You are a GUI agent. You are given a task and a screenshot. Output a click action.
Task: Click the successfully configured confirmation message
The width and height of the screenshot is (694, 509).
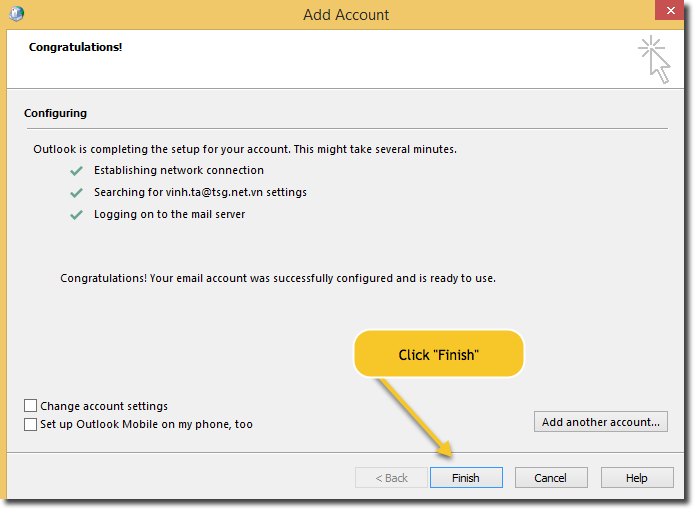tap(278, 278)
